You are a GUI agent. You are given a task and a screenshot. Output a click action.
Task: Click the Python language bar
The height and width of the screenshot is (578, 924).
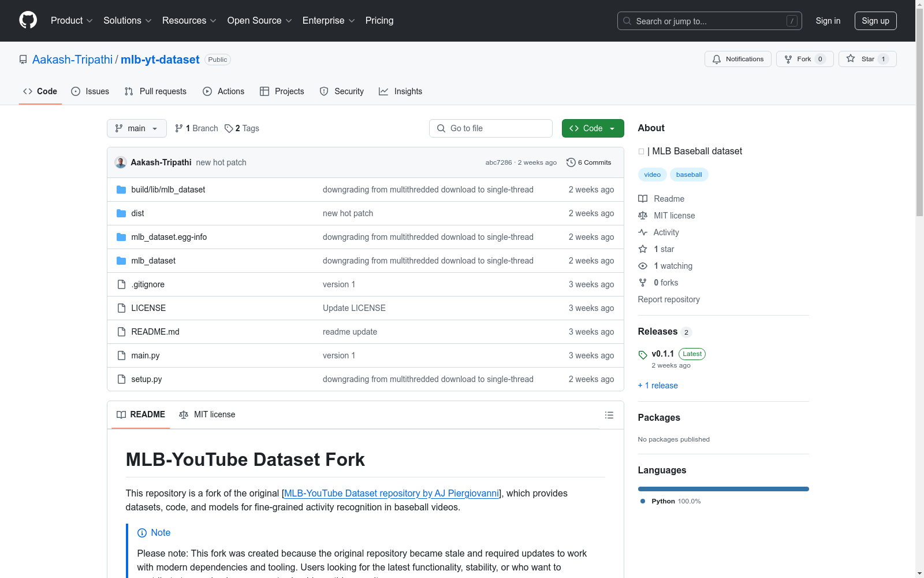(724, 489)
